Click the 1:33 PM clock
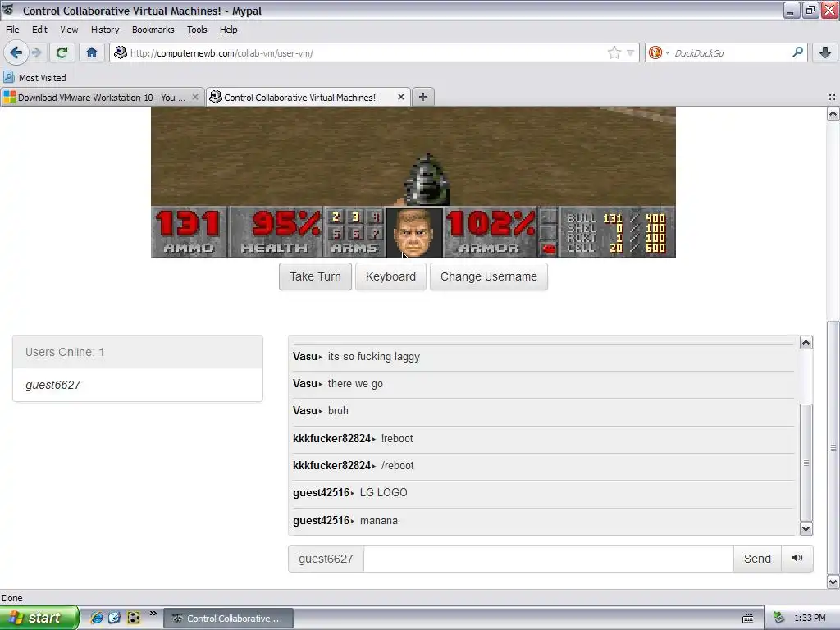This screenshot has height=630, width=840. [810, 619]
